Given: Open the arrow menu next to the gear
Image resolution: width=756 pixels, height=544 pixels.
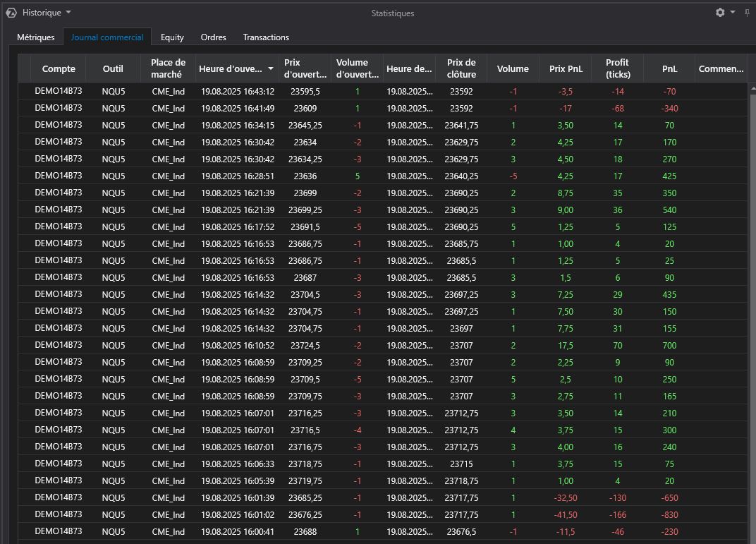Looking at the screenshot, I should click(733, 13).
